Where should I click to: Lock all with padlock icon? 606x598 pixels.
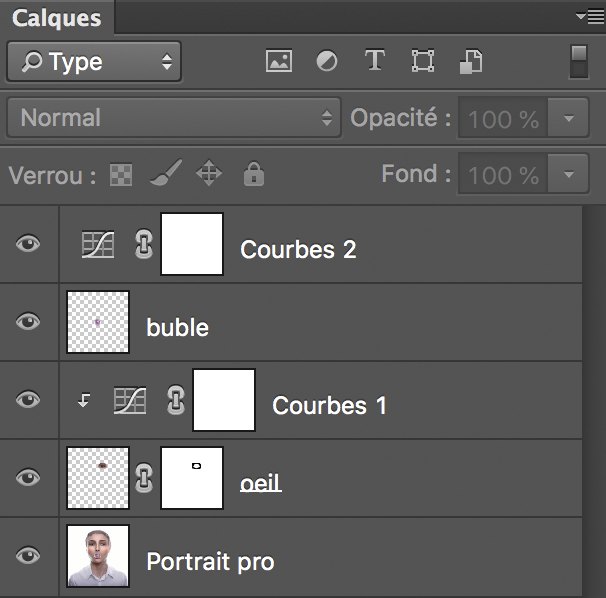coord(254,174)
